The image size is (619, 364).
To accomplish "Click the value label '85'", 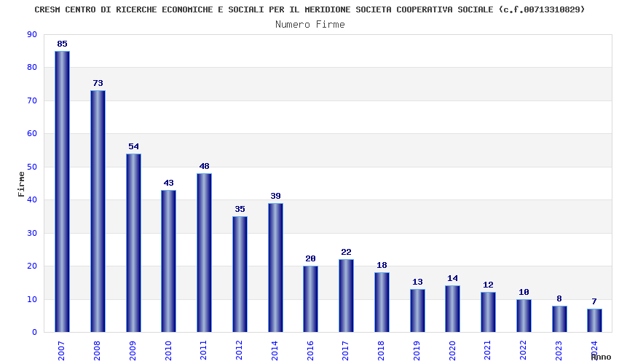I will [62, 44].
